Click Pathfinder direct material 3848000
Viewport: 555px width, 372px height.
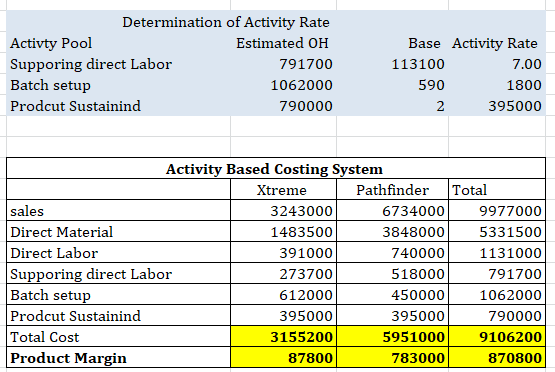click(x=413, y=232)
